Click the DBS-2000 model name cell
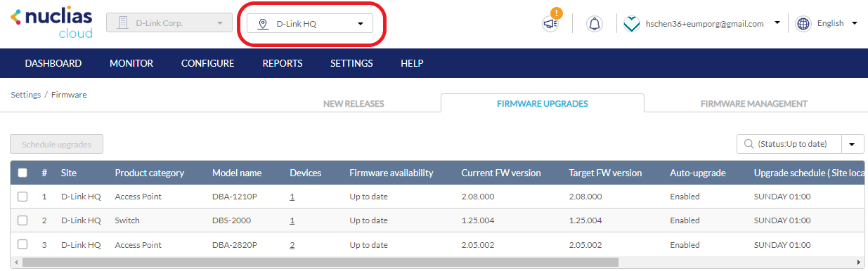This screenshot has height=271, width=868. tap(231, 220)
